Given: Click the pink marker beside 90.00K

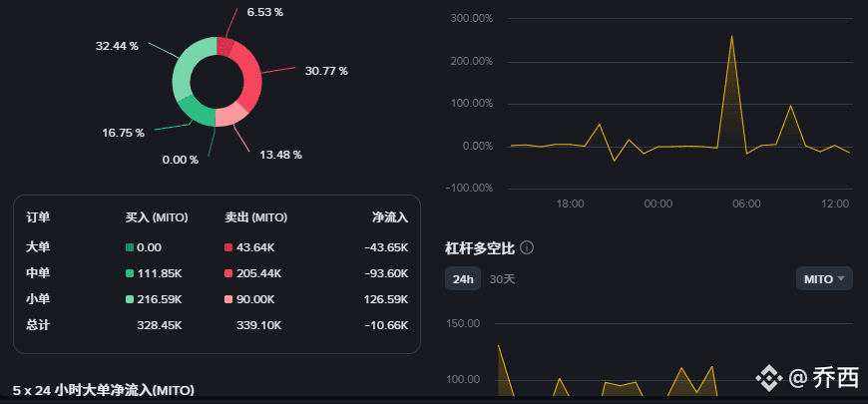Looking at the screenshot, I should click(x=229, y=299).
